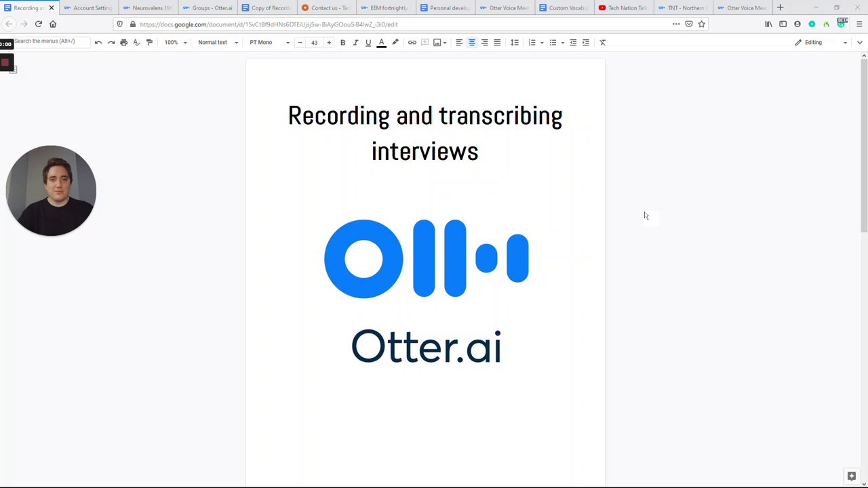Switch to the Contact us tab

click(x=326, y=7)
